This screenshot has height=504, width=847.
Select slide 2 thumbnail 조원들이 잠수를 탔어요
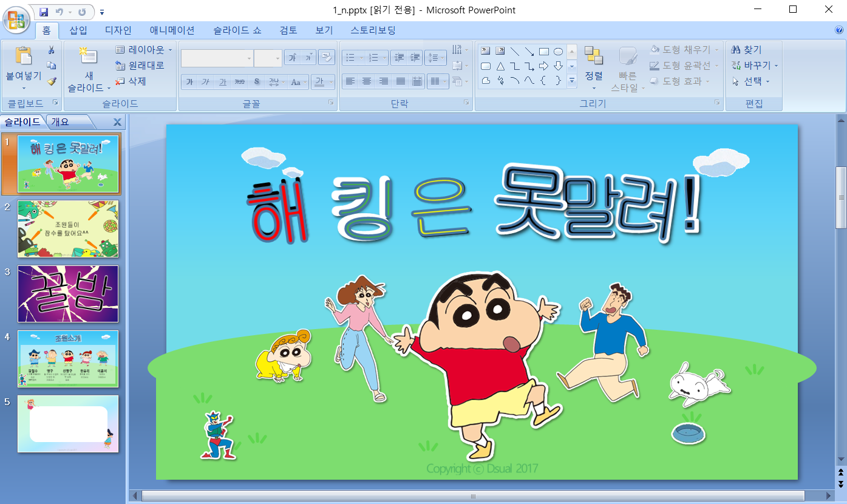click(x=68, y=229)
